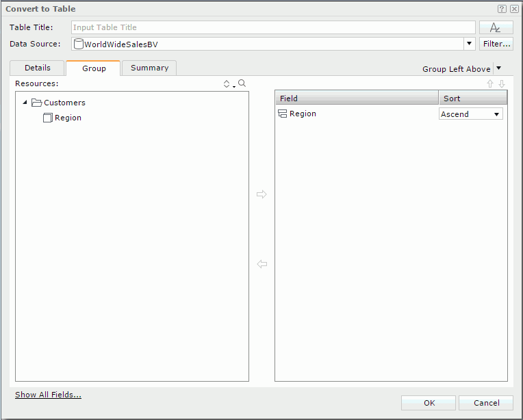Select Region in the Resources tree
523x420 pixels.
coord(68,118)
